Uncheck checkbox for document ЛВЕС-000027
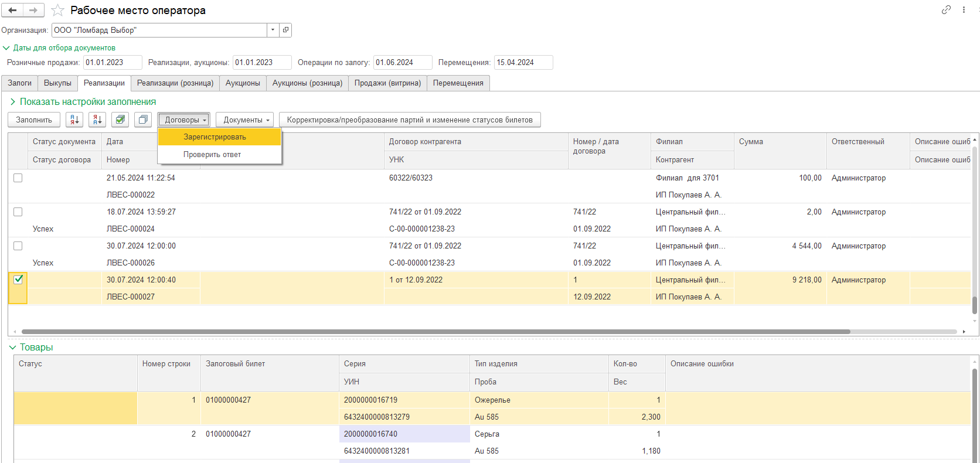This screenshot has height=463, width=980. (18, 280)
